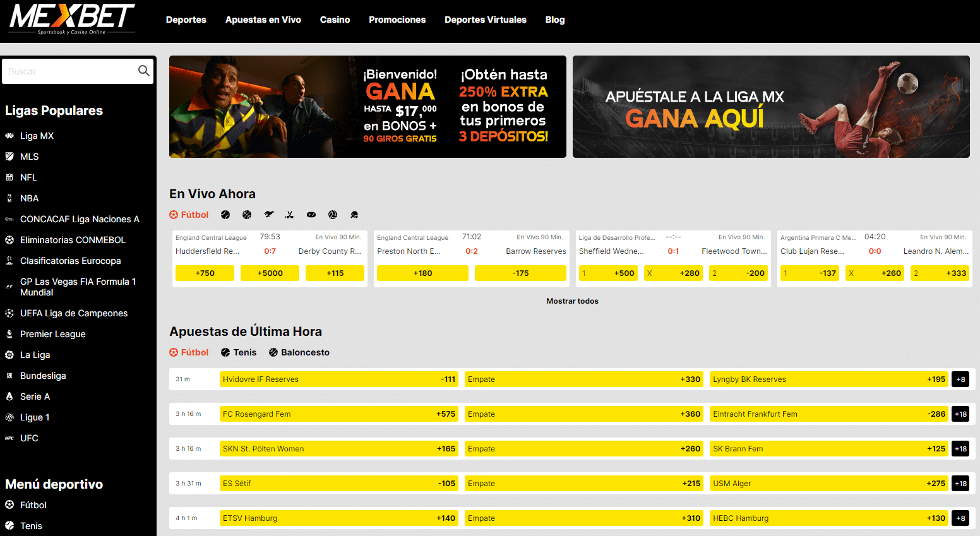This screenshot has height=536, width=980.
Task: Go to Apuestas en Vivo in top menu
Action: pyautogui.click(x=263, y=20)
